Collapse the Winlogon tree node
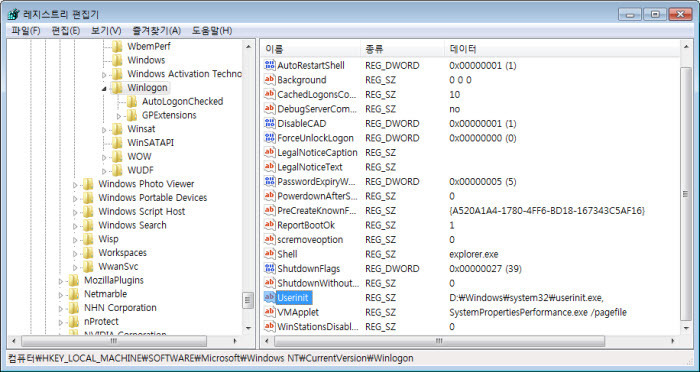The image size is (700, 372). pyautogui.click(x=104, y=89)
